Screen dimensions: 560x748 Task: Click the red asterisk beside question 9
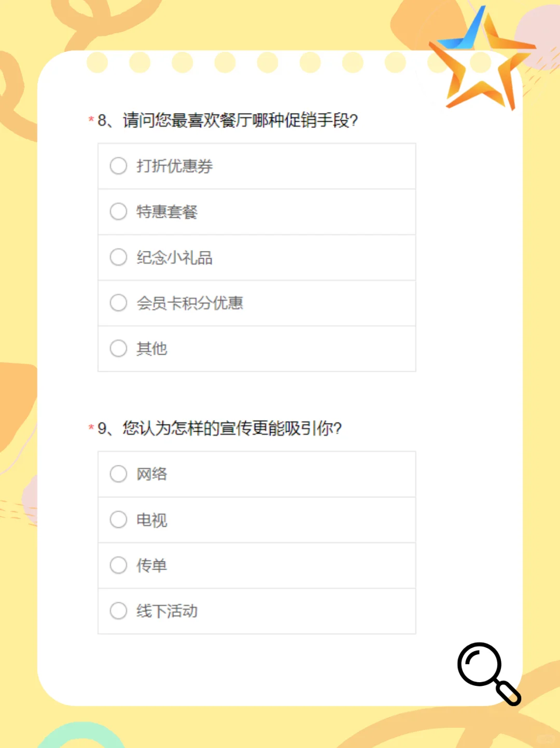click(91, 428)
